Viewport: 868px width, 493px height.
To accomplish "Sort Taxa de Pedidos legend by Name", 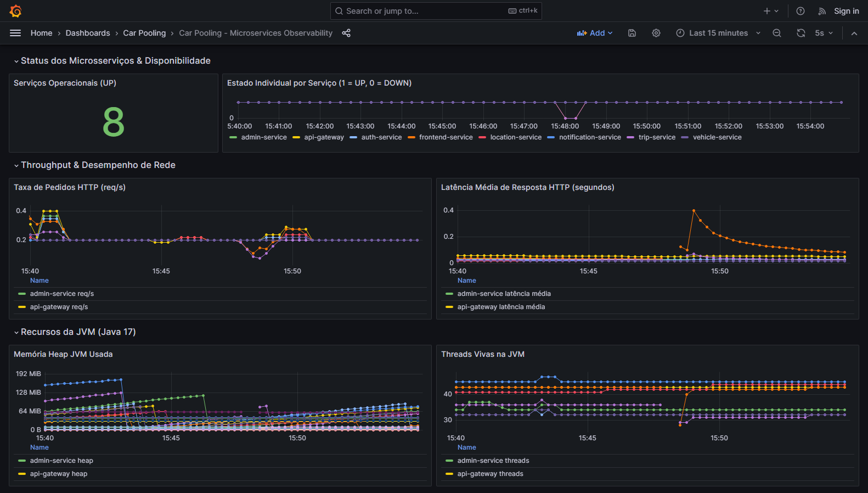I will click(40, 281).
